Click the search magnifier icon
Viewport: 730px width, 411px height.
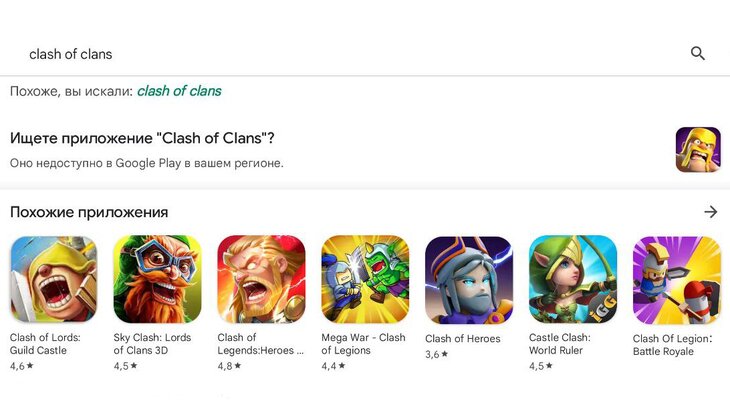698,54
